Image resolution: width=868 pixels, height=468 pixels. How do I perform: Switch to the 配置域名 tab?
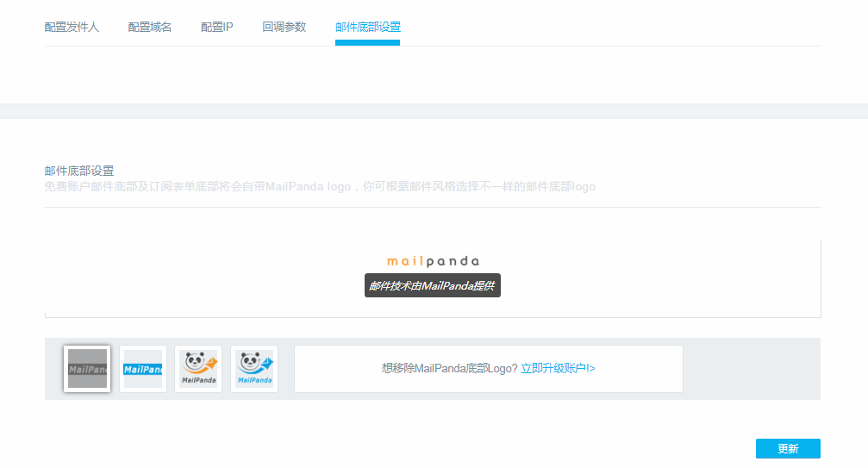[149, 27]
